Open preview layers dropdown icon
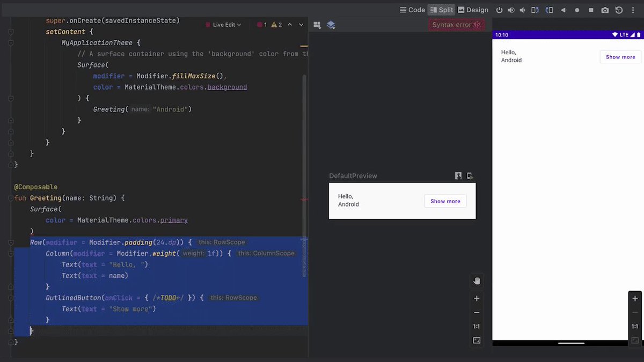Screen dimensions: 644x362 click(331, 25)
